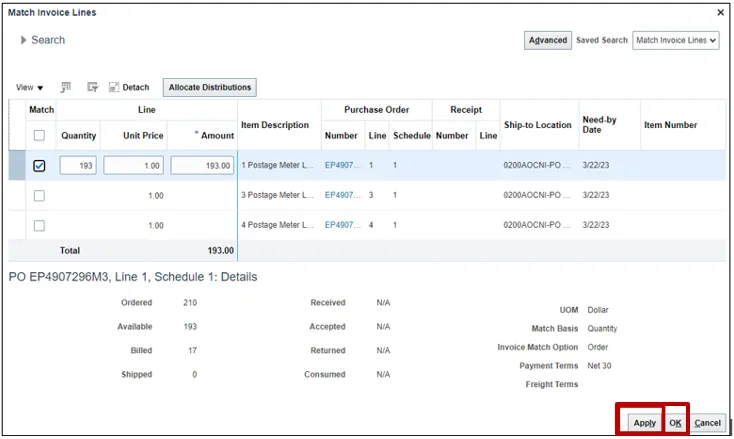Uncheck the Match checkbox for line 1
This screenshot has width=734, height=439.
tap(39, 166)
